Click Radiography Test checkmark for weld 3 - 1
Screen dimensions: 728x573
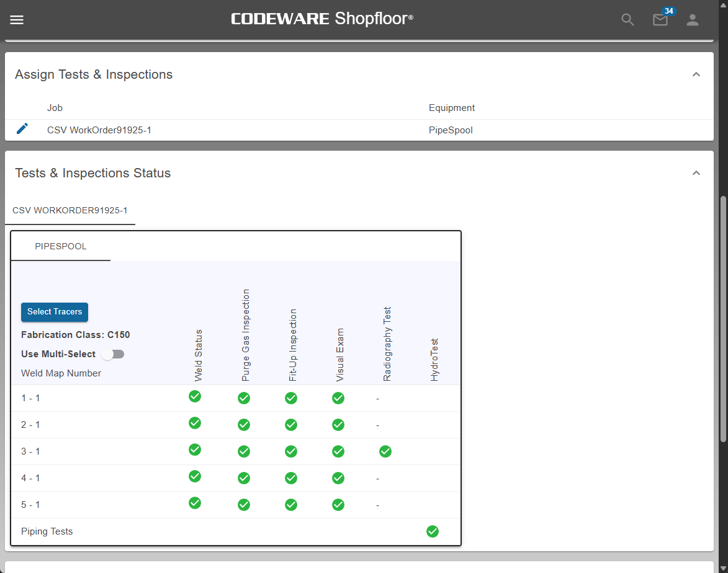coord(385,451)
